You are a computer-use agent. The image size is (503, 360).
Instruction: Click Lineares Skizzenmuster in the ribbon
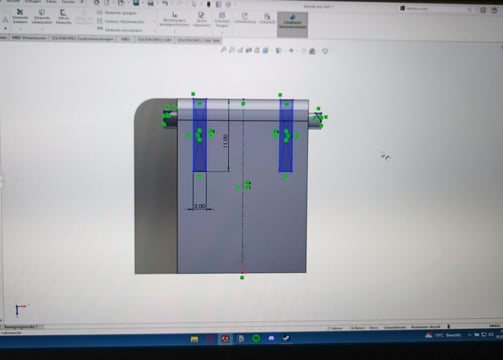121,21
